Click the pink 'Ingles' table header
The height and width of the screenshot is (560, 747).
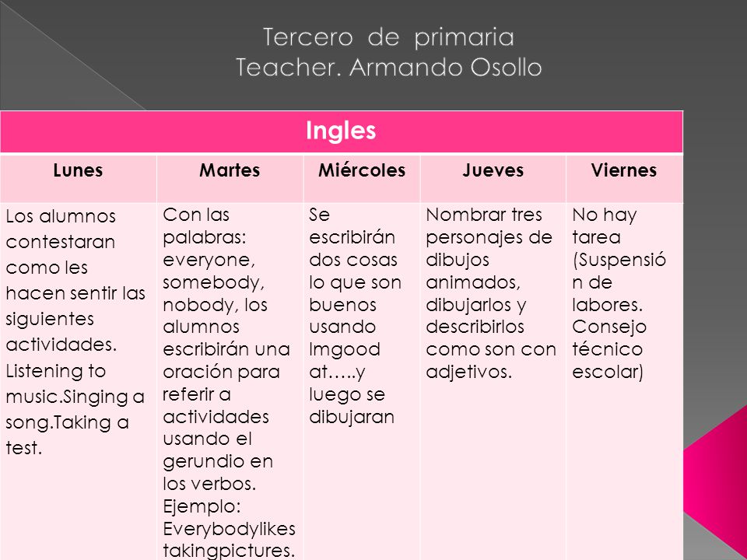click(341, 131)
